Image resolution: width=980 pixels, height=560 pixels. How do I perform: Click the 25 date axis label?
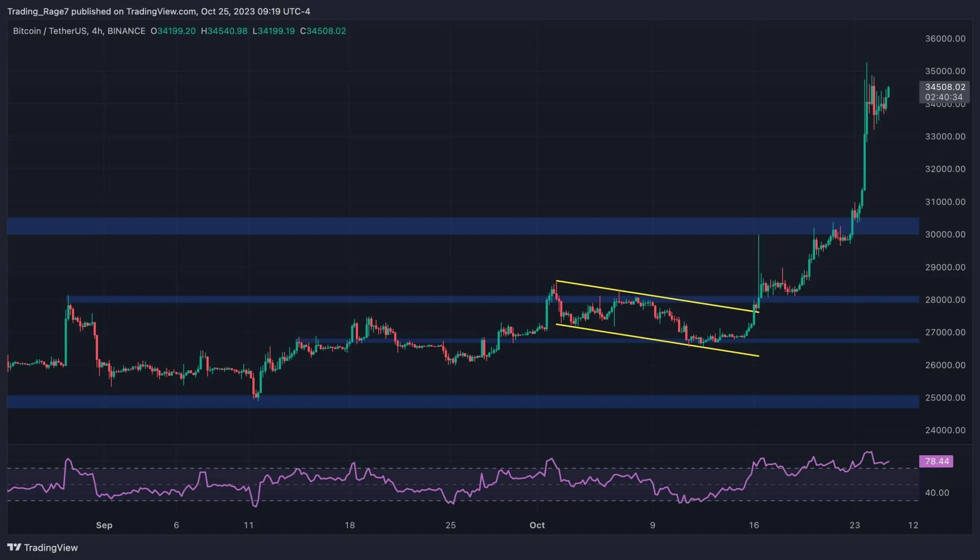[x=450, y=525]
